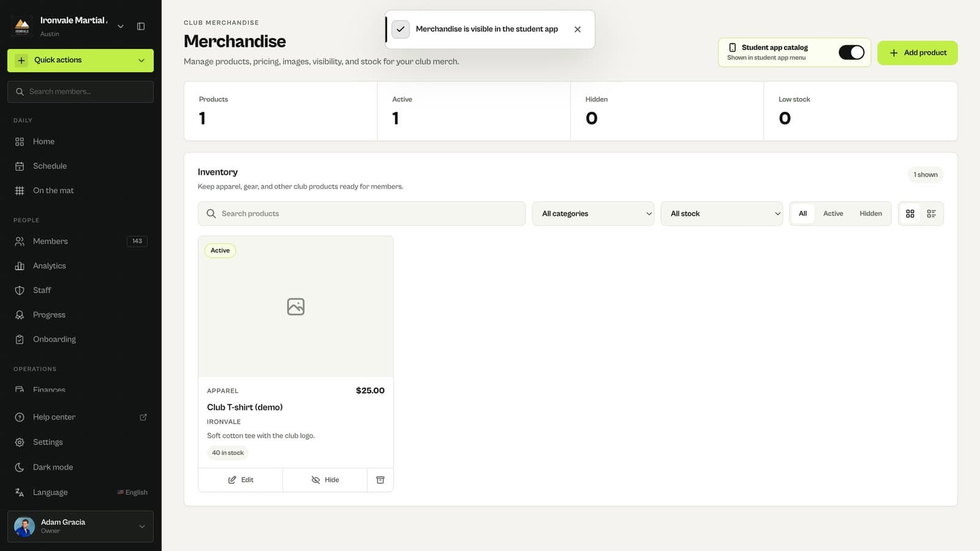Click the 1 shown badge
The width and height of the screenshot is (980, 551).
pos(925,174)
